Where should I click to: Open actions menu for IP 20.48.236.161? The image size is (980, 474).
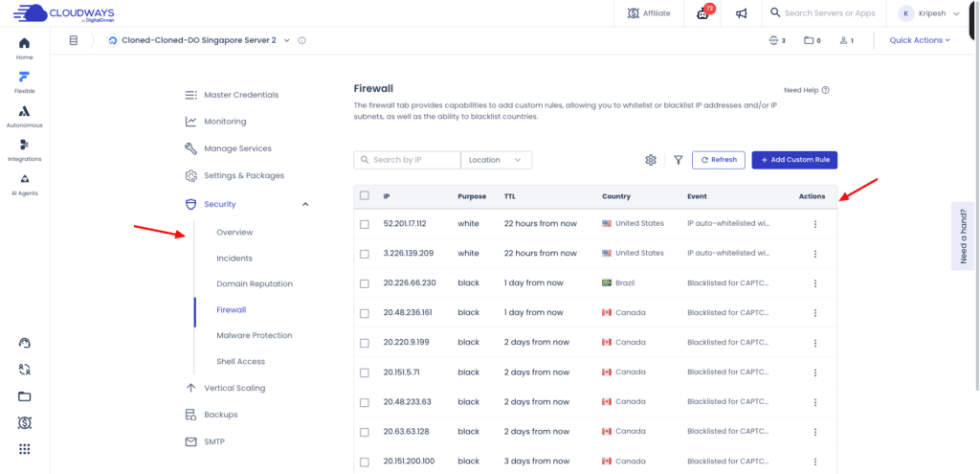click(x=815, y=313)
